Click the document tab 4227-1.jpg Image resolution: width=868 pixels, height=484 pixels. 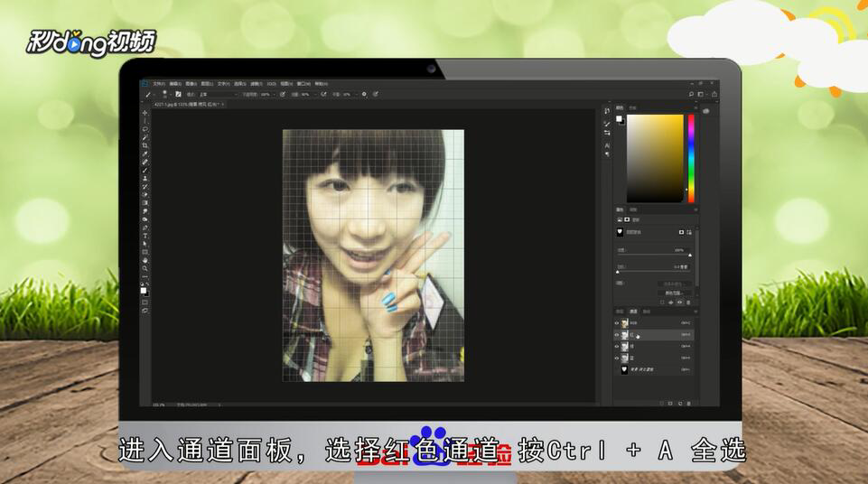[189, 105]
